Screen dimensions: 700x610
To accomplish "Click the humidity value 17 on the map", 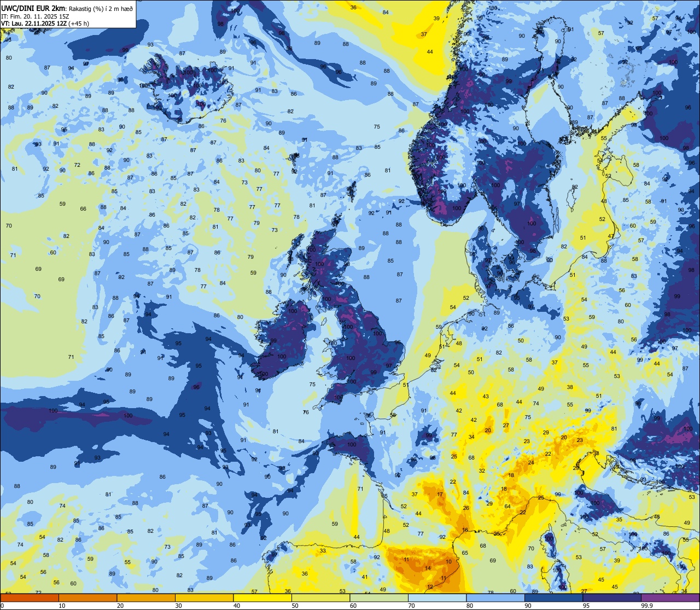I will (440, 494).
